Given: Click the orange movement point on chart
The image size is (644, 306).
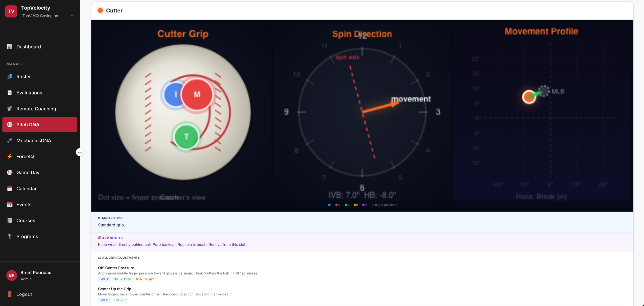Looking at the screenshot, I should 529,97.
